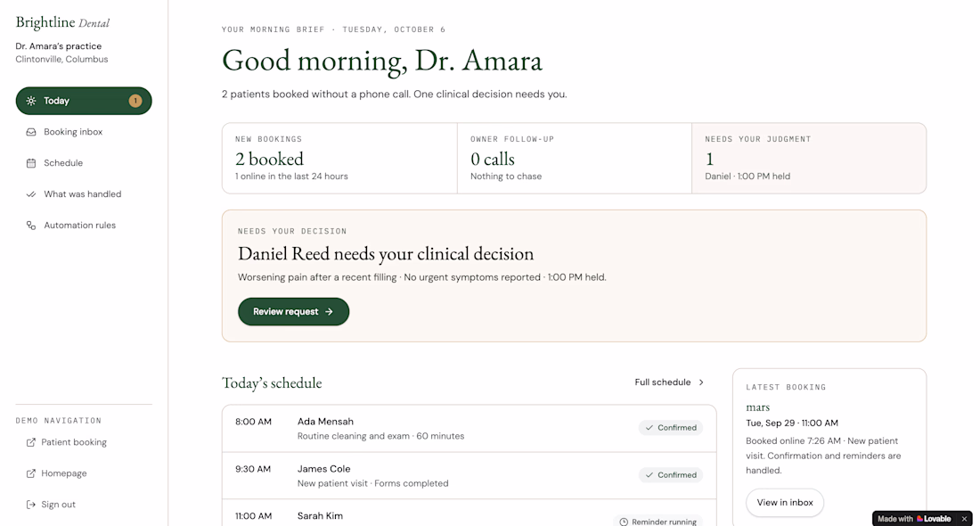Open James Cole's 9:30 AM appointment
The width and height of the screenshot is (980, 526).
click(470, 475)
